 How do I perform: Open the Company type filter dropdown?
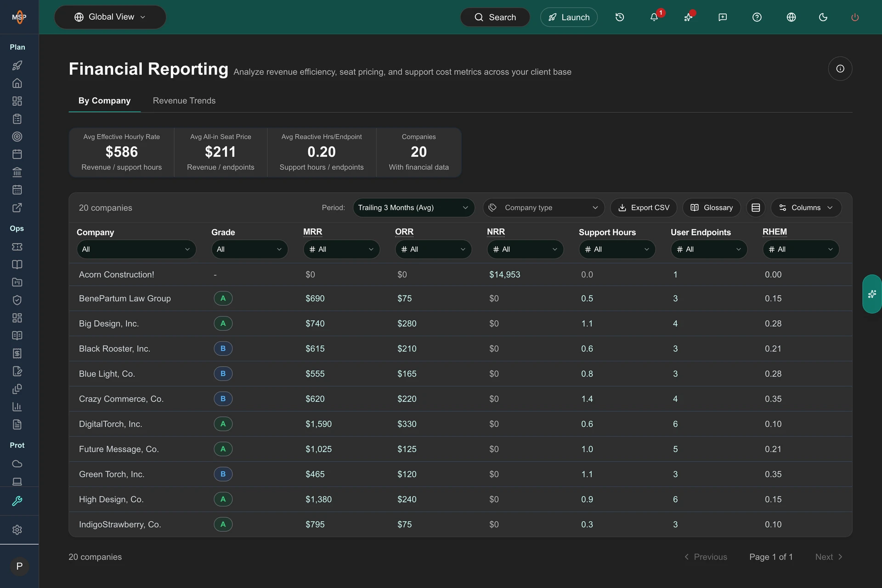pyautogui.click(x=543, y=208)
